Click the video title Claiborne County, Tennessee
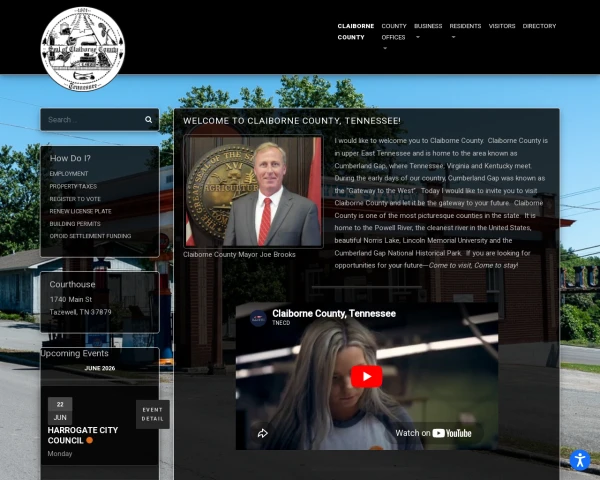 (x=334, y=313)
